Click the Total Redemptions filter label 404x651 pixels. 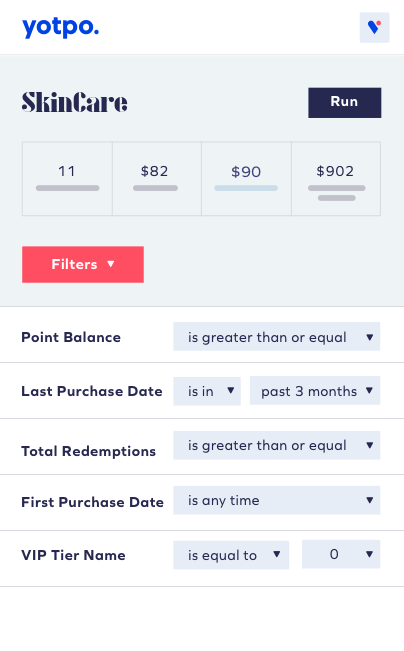pyautogui.click(x=88, y=451)
